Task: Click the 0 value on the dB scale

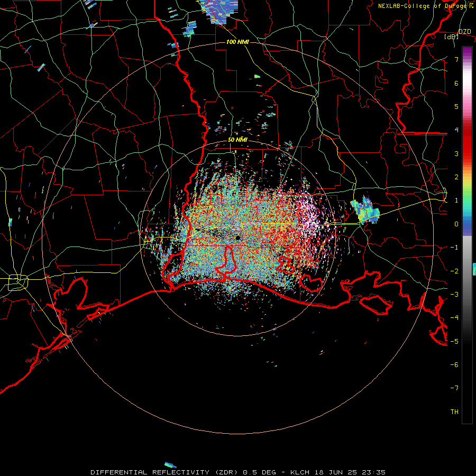Action: [456, 224]
